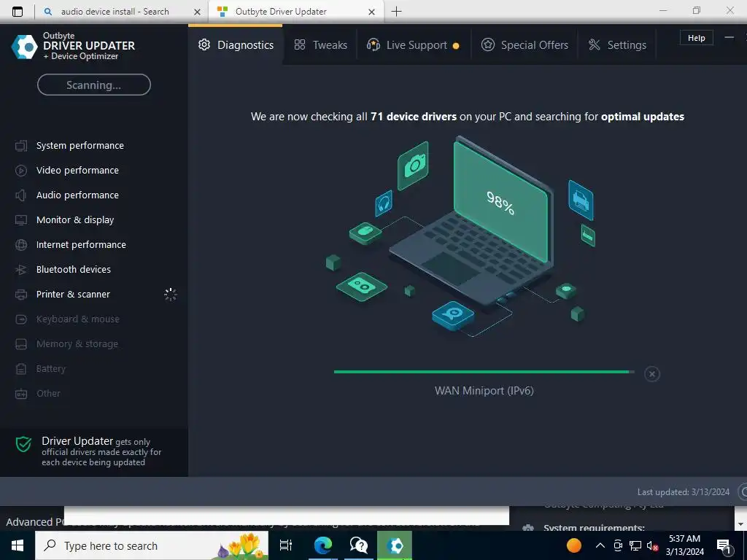Click the browser page scrollbar down arrow
The width and height of the screenshot is (747, 560).
(741, 524)
